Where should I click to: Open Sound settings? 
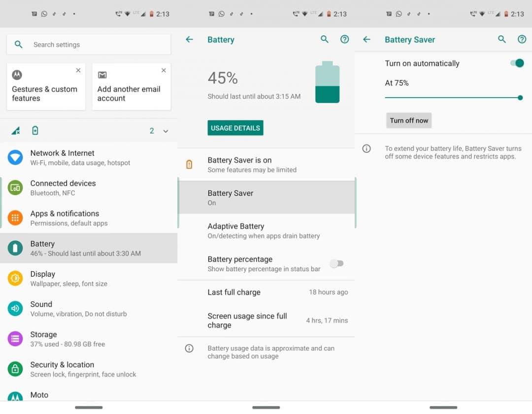[x=89, y=309]
